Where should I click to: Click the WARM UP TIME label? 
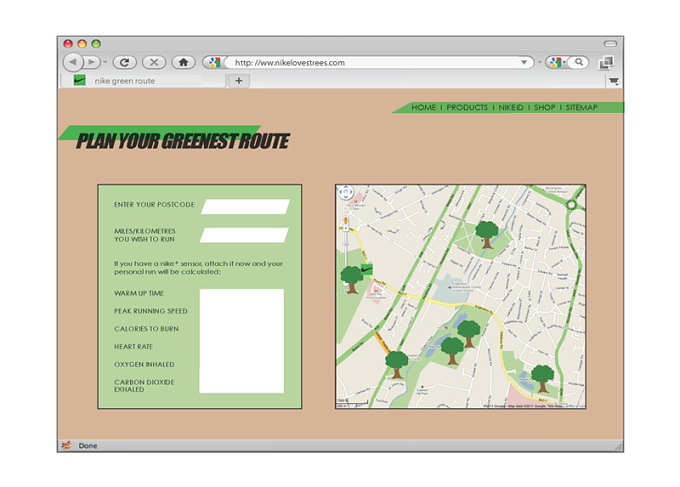tap(139, 293)
